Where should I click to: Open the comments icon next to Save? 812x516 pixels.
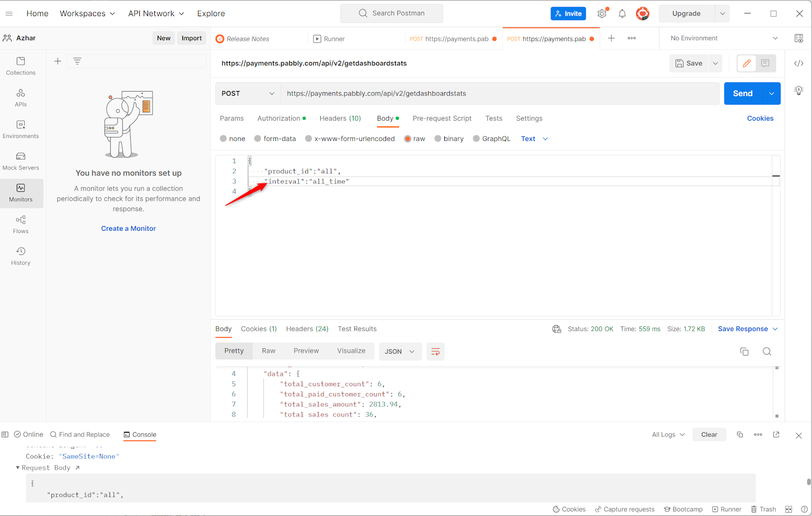[x=765, y=63]
